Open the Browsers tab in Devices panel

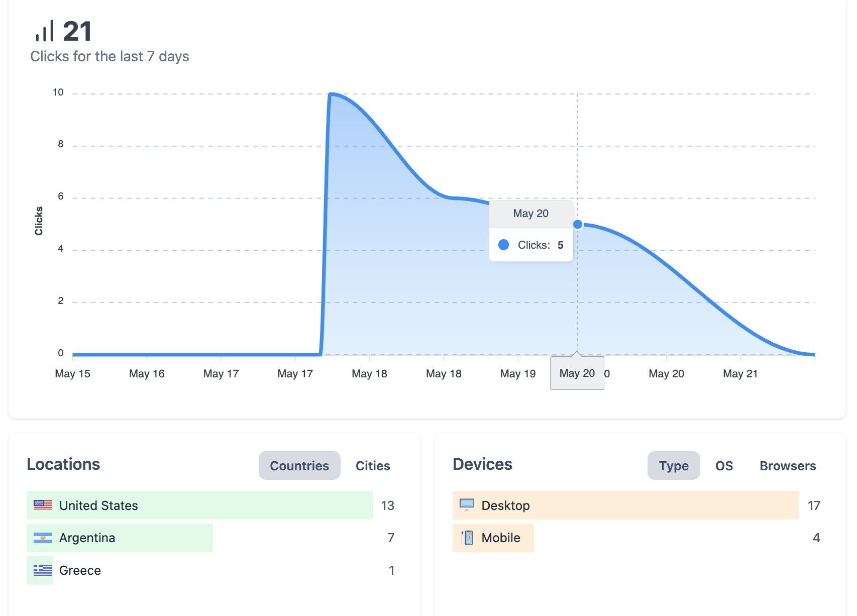[x=787, y=466]
